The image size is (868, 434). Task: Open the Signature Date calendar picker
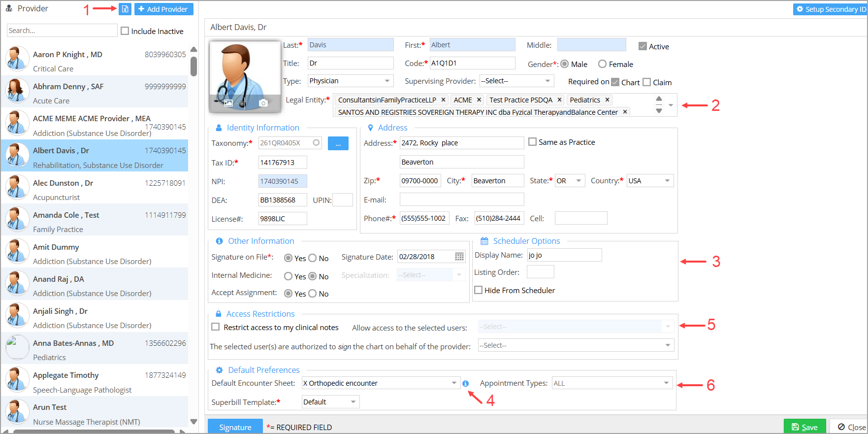(x=459, y=257)
